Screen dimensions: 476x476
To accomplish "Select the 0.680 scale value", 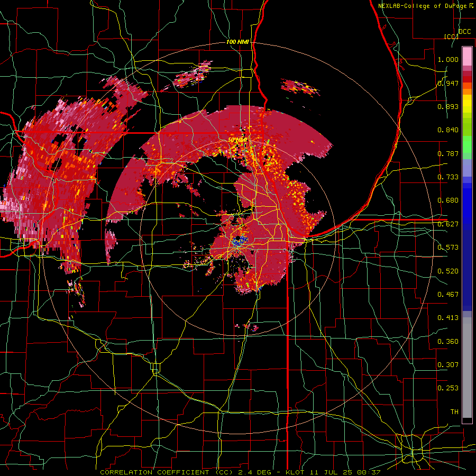I will tap(448, 200).
